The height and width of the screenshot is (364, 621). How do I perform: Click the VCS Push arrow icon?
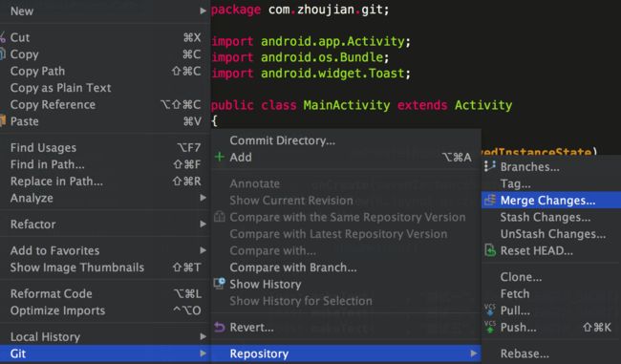tap(490, 327)
